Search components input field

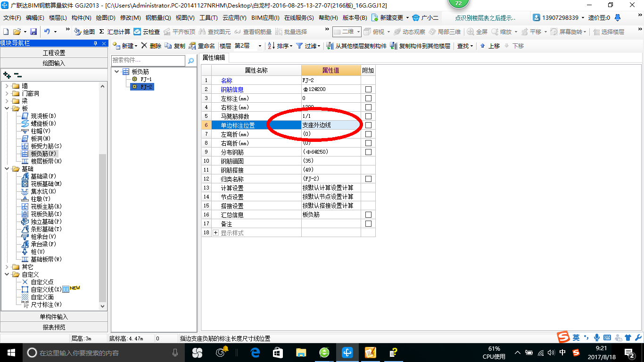pos(148,60)
